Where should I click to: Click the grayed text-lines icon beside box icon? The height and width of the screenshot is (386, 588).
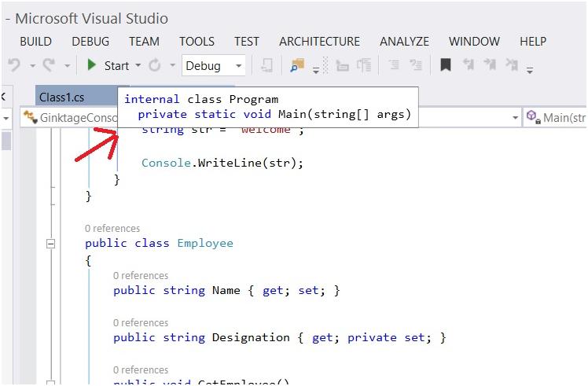coord(364,65)
